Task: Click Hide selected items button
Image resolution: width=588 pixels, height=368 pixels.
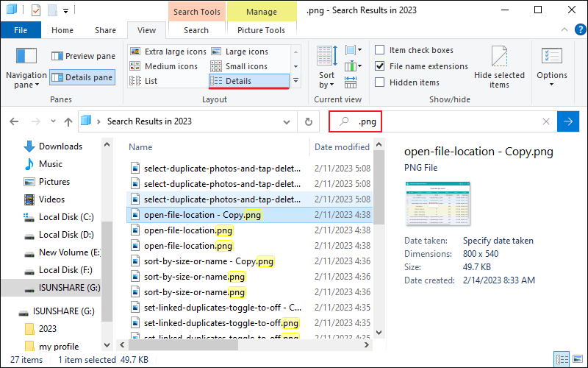Action: coord(499,67)
